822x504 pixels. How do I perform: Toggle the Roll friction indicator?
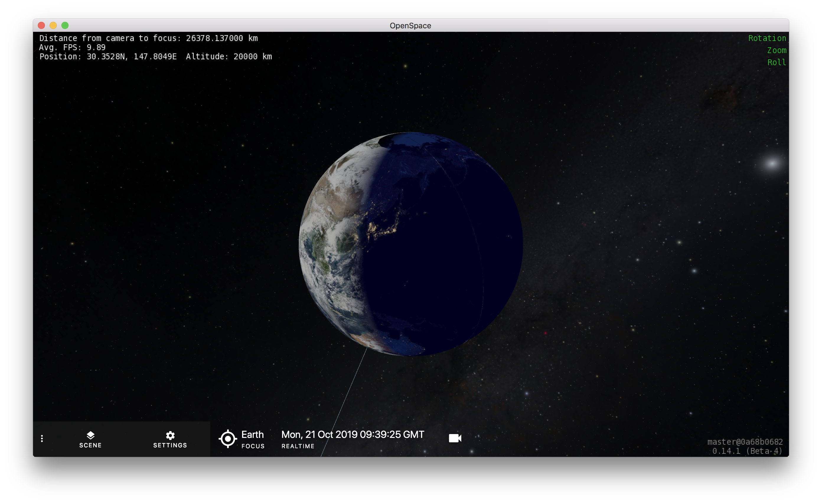click(x=777, y=62)
